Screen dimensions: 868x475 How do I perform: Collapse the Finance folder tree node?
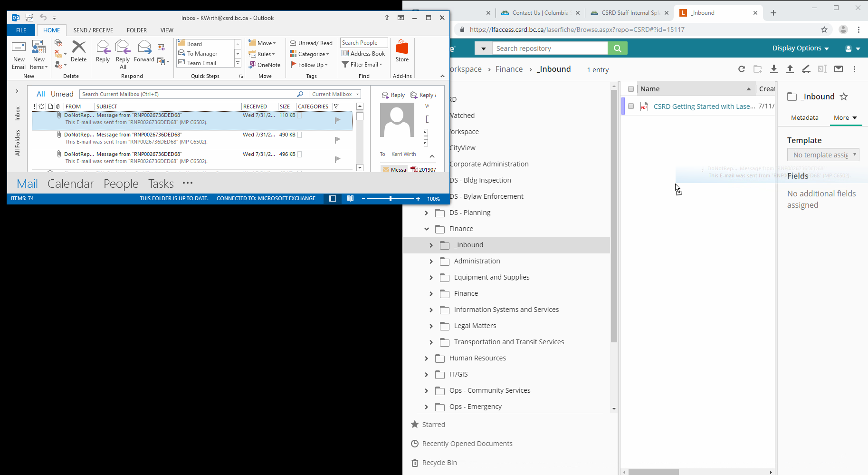point(426,229)
